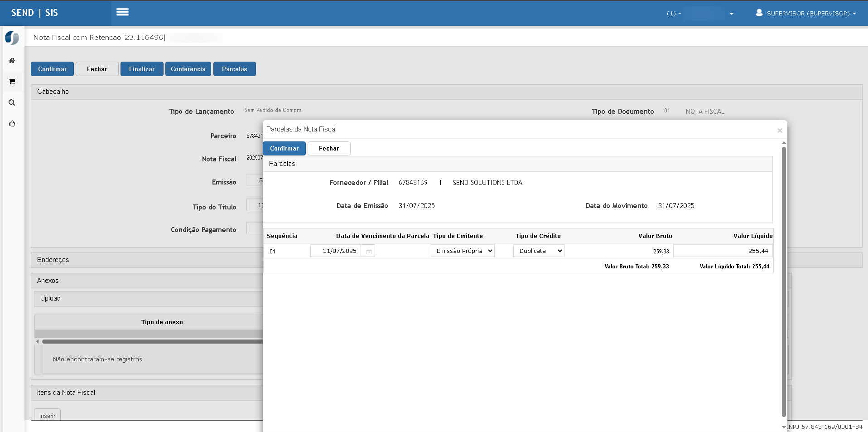
Task: Click Valor Bruto value 259,33 in row
Action: pyautogui.click(x=661, y=251)
